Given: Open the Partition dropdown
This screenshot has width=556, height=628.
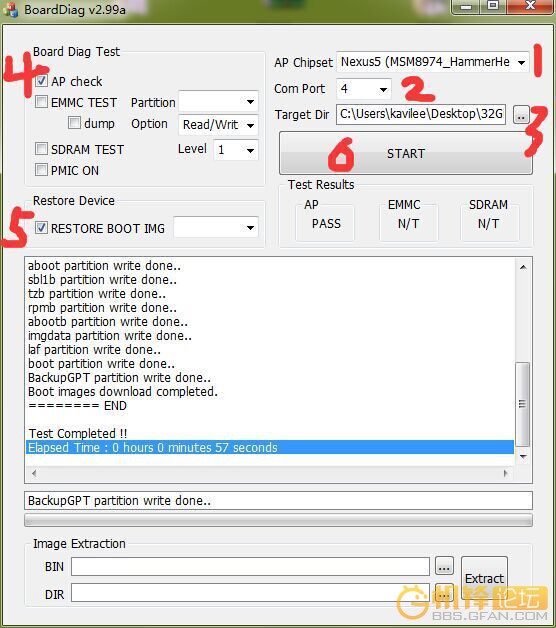Looking at the screenshot, I should [x=218, y=102].
